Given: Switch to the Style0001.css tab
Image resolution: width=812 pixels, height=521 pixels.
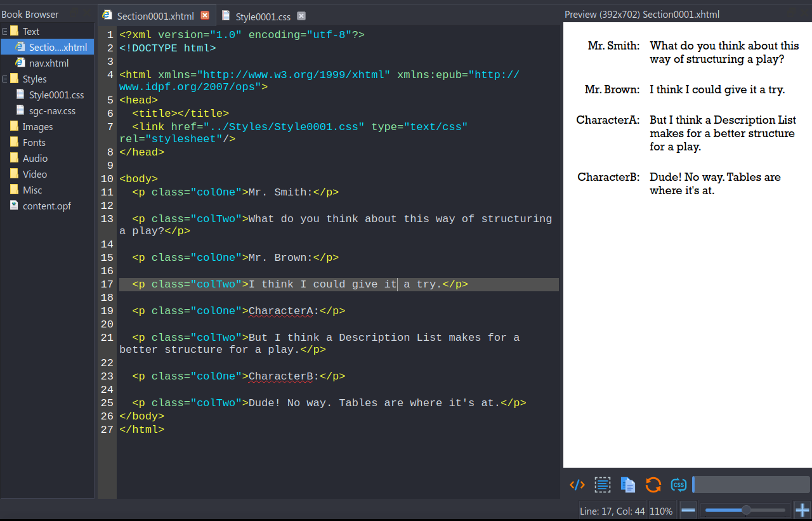Looking at the screenshot, I should click(x=263, y=16).
